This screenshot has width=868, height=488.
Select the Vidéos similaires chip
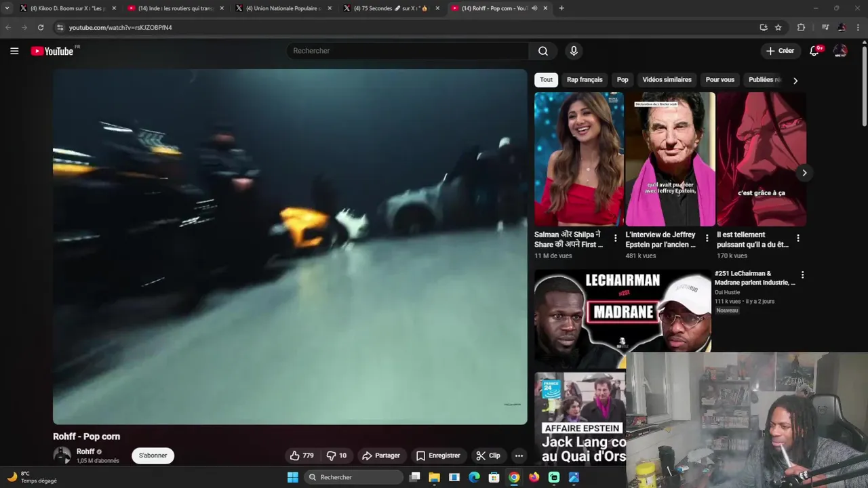(667, 80)
